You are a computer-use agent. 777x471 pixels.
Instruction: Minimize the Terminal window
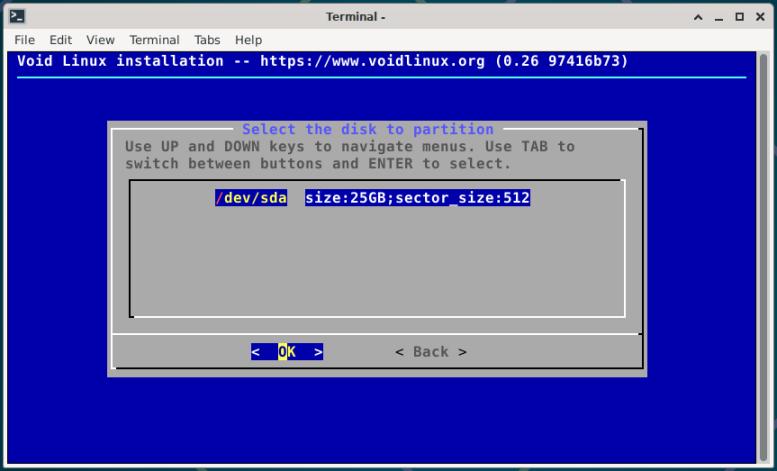719,17
